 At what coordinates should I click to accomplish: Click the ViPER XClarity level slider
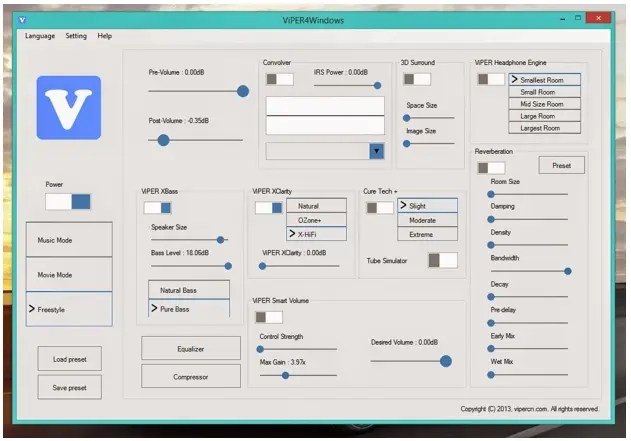coord(300,266)
